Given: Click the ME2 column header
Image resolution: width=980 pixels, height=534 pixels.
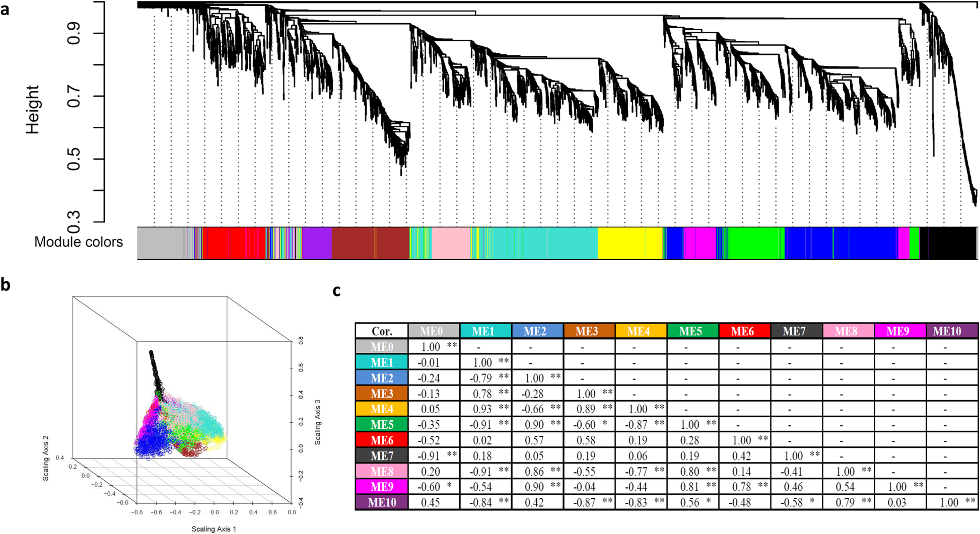Looking at the screenshot, I should 537,331.
